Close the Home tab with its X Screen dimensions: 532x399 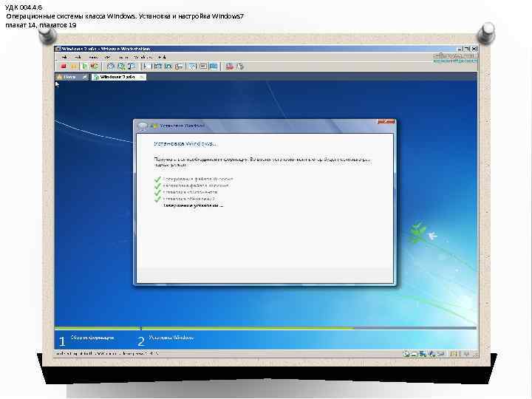[x=85, y=77]
